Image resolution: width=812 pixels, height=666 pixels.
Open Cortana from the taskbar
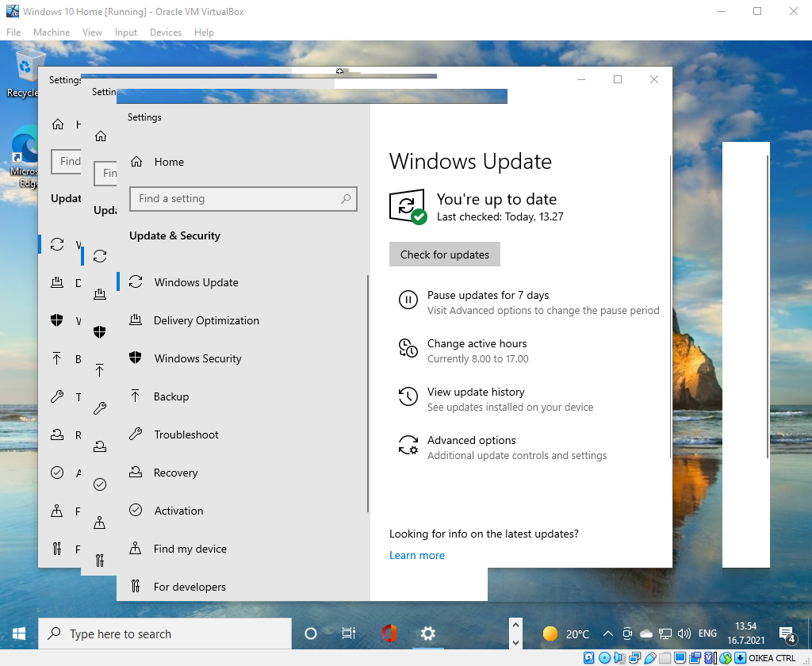pyautogui.click(x=311, y=633)
